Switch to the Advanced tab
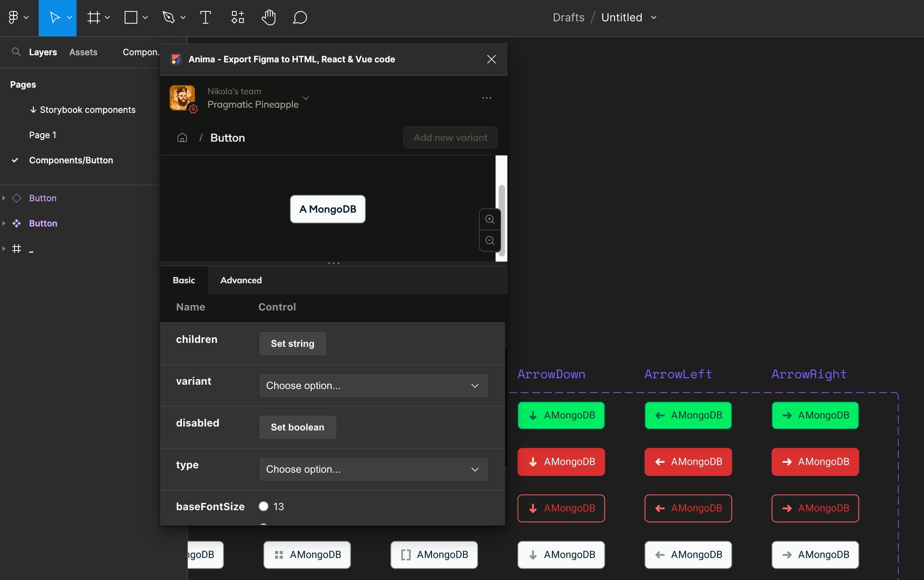This screenshot has height=580, width=924. click(241, 280)
